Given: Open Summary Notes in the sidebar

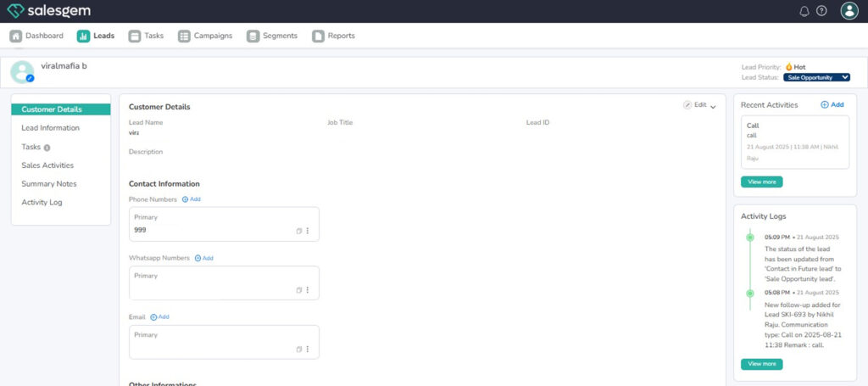Looking at the screenshot, I should click(x=49, y=184).
